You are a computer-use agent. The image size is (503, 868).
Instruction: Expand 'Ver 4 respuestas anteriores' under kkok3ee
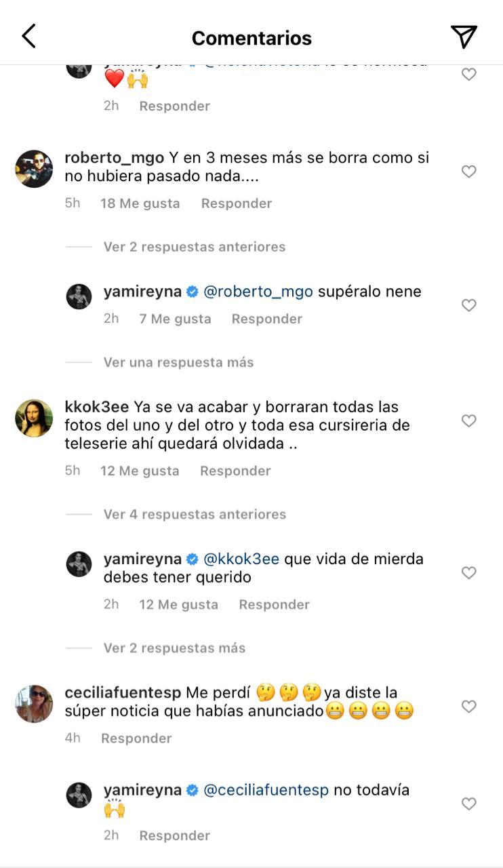pos(195,514)
